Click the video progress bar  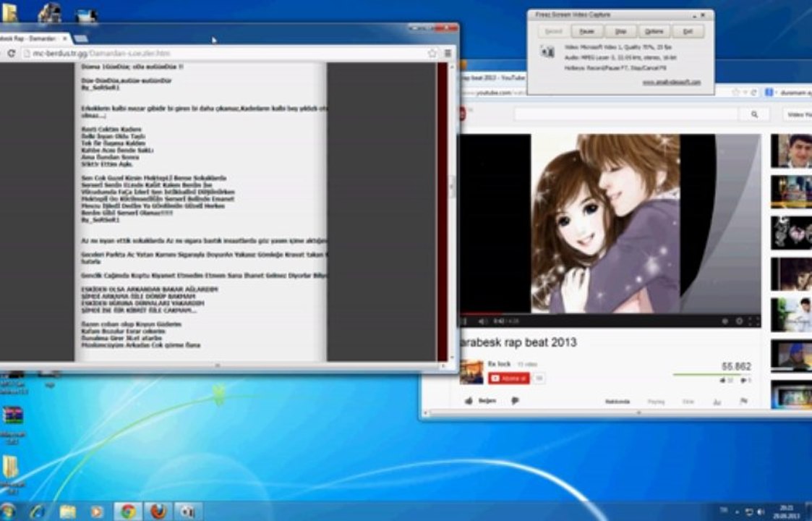tap(610, 313)
